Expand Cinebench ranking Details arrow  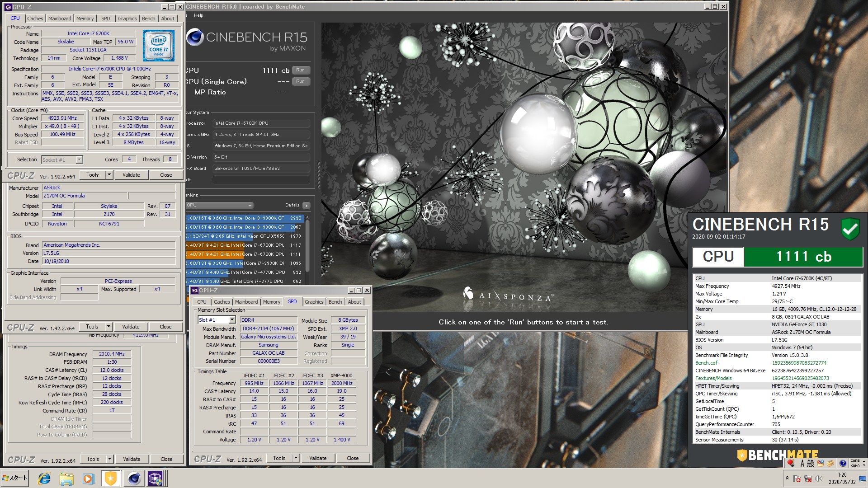click(307, 205)
